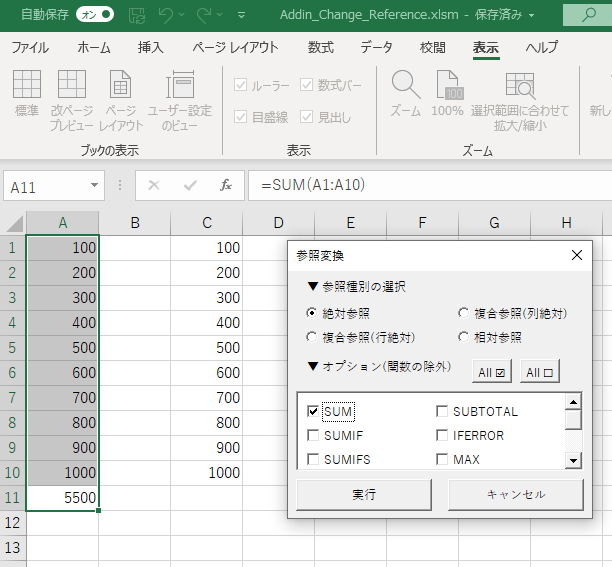
Task: Select the 絶対参照 radio button
Action: (311, 313)
